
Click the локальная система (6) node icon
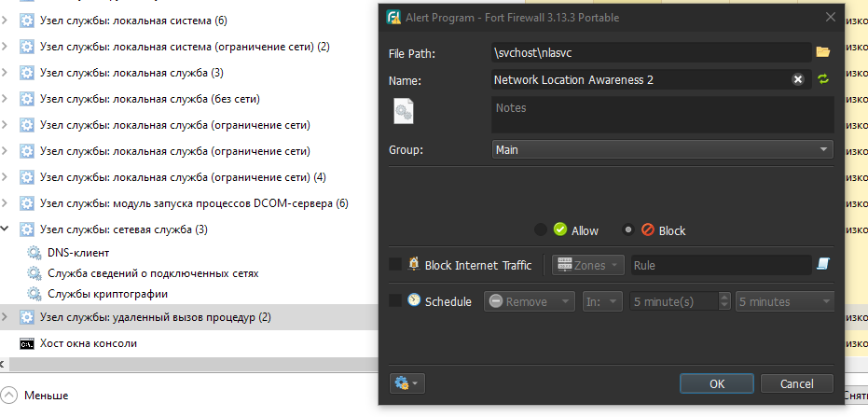click(x=26, y=21)
